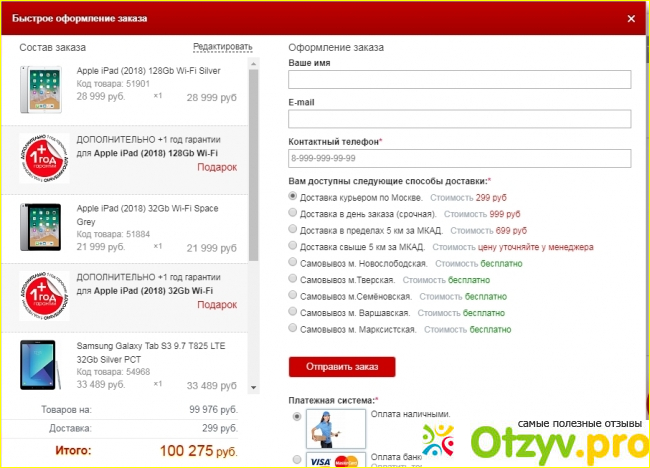The image size is (650, 468).
Task: Close the quick order dialog
Action: pos(630,18)
